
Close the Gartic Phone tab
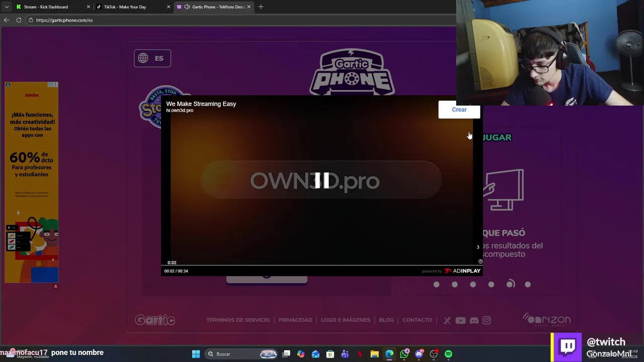tap(249, 7)
